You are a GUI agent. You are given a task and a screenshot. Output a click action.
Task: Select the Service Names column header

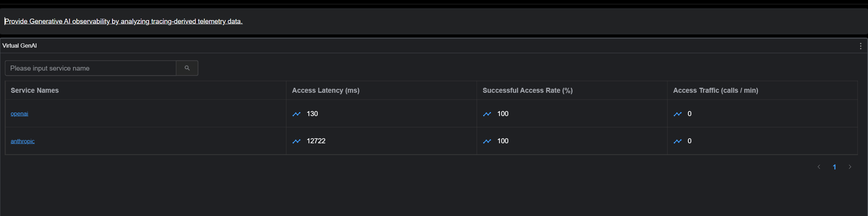coord(34,90)
